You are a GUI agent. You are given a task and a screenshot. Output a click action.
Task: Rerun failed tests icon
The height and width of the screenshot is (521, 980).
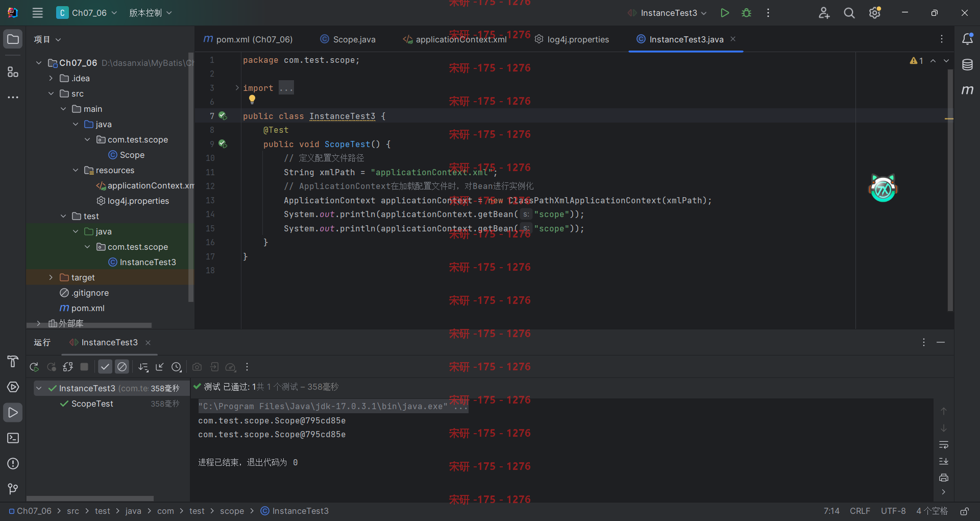coord(51,367)
